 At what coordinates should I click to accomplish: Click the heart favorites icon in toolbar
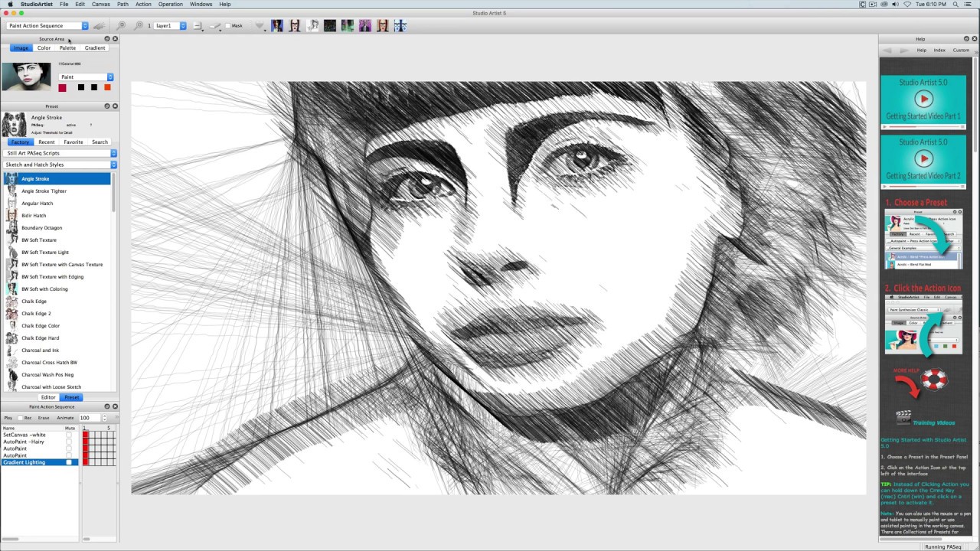pos(260,26)
